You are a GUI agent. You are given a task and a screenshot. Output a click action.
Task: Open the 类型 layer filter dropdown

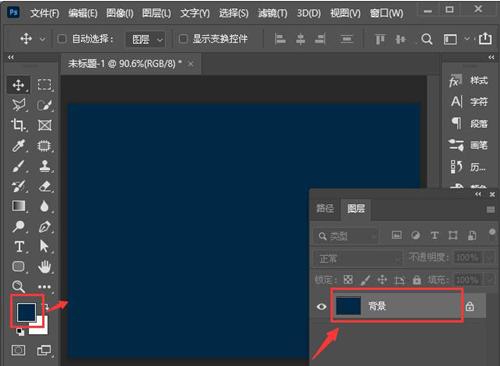pyautogui.click(x=347, y=236)
